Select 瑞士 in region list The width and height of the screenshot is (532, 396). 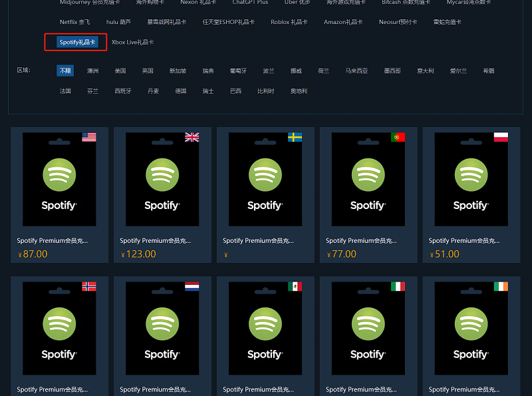click(x=208, y=91)
